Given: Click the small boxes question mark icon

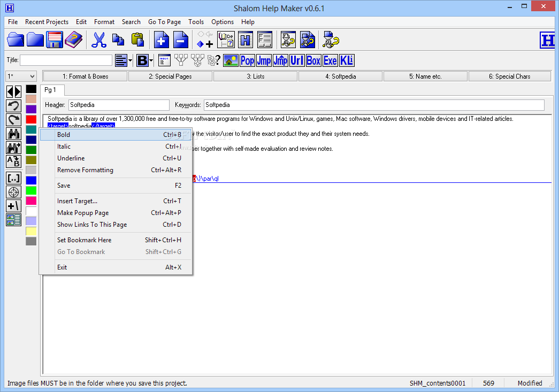Looking at the screenshot, I should click(214, 60).
